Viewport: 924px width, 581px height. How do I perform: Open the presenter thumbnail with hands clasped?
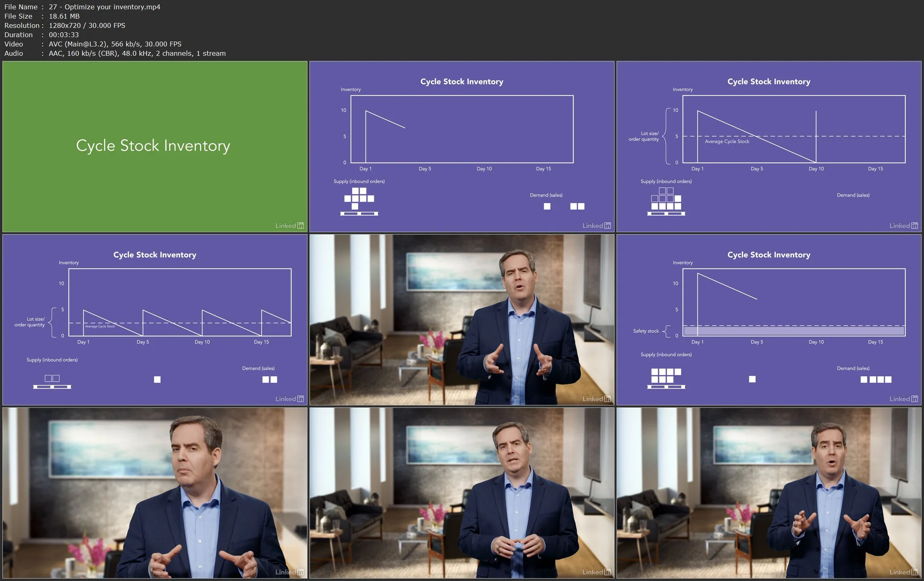click(462, 493)
